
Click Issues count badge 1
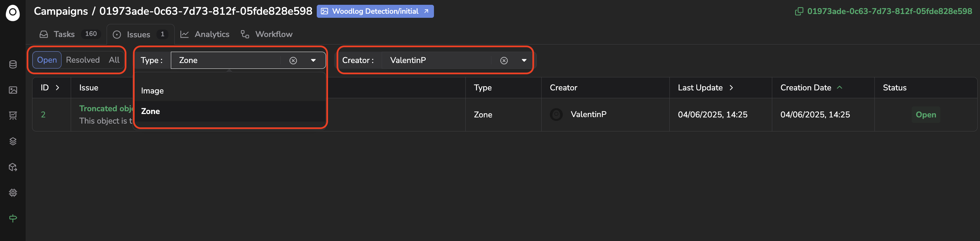coord(162,34)
